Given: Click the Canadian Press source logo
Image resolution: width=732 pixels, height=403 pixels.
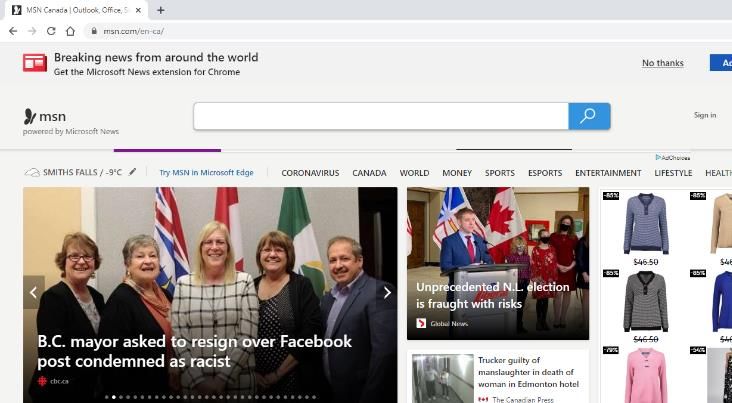Looking at the screenshot, I should tap(483, 399).
